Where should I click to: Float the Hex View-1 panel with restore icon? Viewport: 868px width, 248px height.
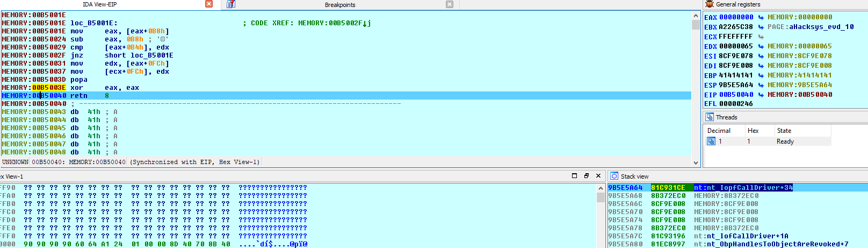click(586, 176)
